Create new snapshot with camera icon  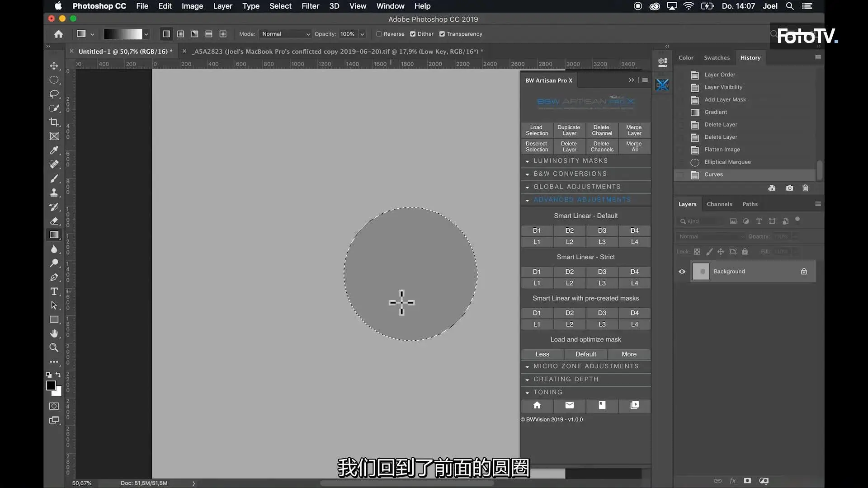tap(789, 188)
